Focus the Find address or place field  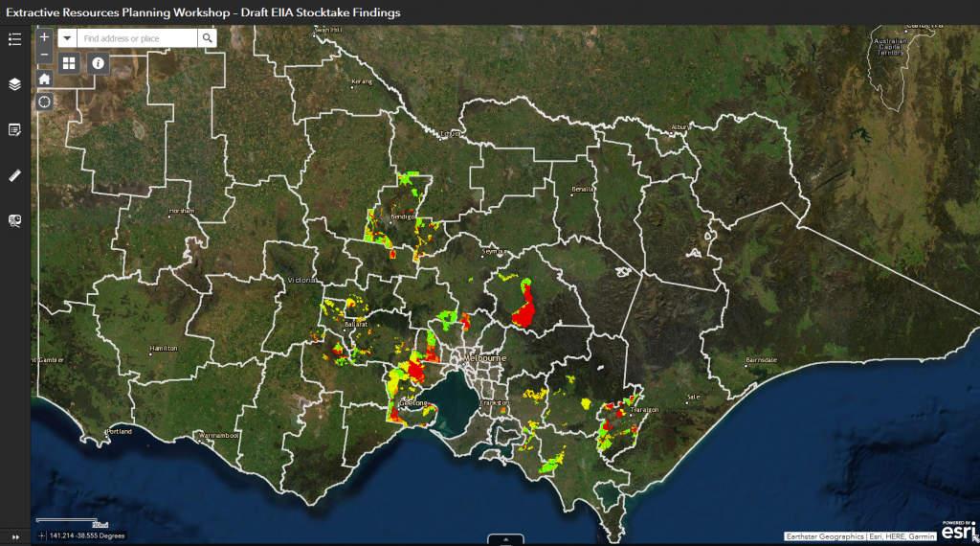137,38
